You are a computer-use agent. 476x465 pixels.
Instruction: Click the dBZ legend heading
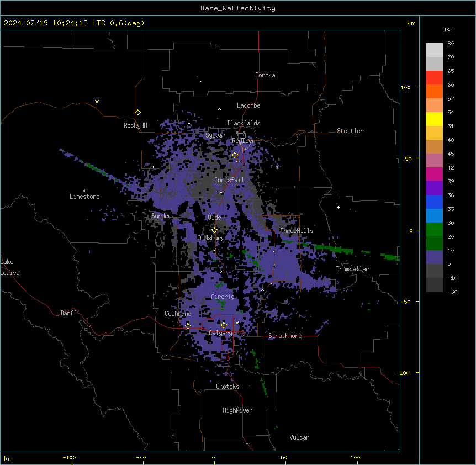(447, 30)
